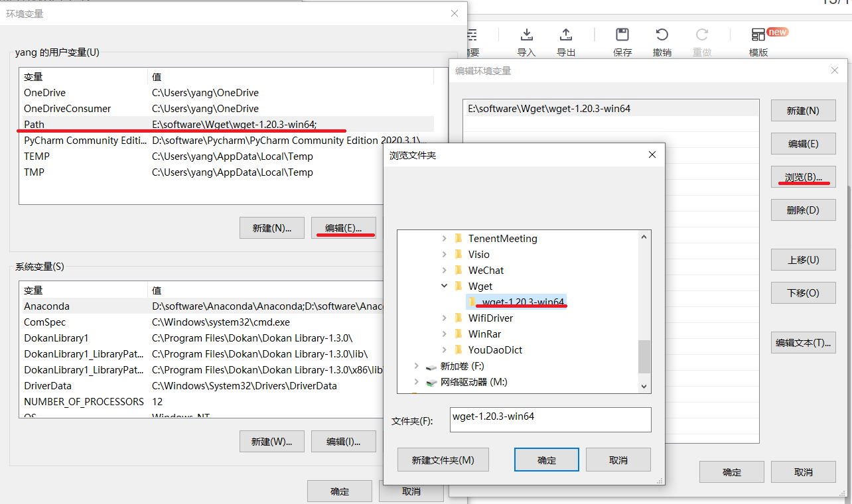Select the DriverData system variable row

pyautogui.click(x=202, y=385)
